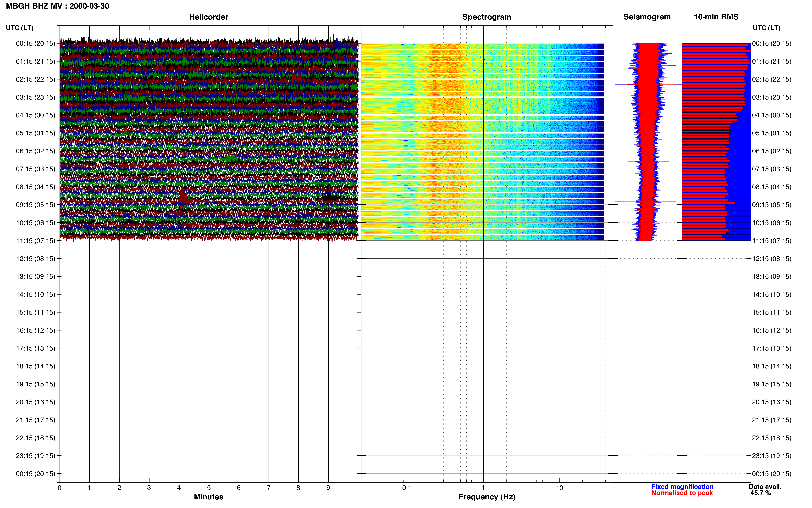Click the plot title 'MBGH BHZ MV : 2000-03-30'

pyautogui.click(x=57, y=6)
